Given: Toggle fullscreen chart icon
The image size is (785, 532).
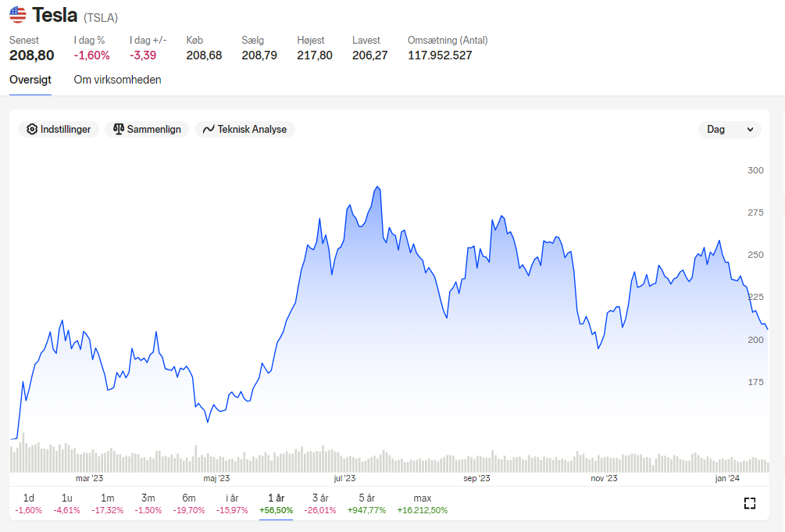Looking at the screenshot, I should point(749,503).
